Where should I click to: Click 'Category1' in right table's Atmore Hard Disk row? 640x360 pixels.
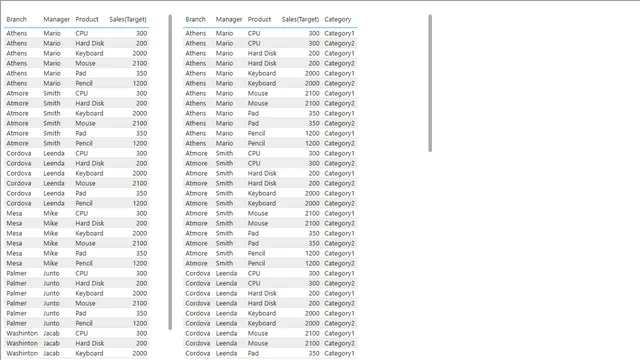click(x=339, y=173)
